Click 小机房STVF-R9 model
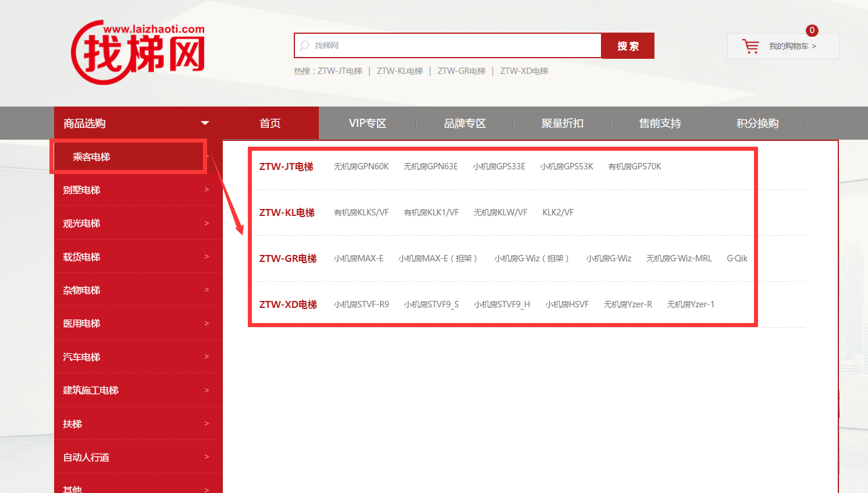Image resolution: width=868 pixels, height=493 pixels. pyautogui.click(x=361, y=304)
